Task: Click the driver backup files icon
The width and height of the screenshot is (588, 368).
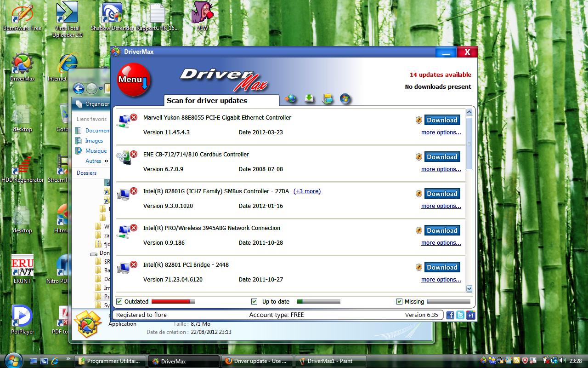Action: tap(328, 98)
